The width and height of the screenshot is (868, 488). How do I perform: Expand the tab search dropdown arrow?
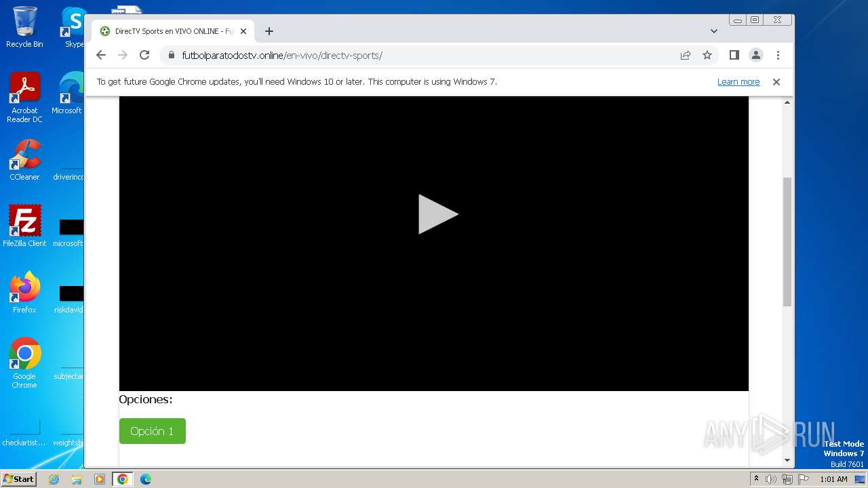point(714,31)
